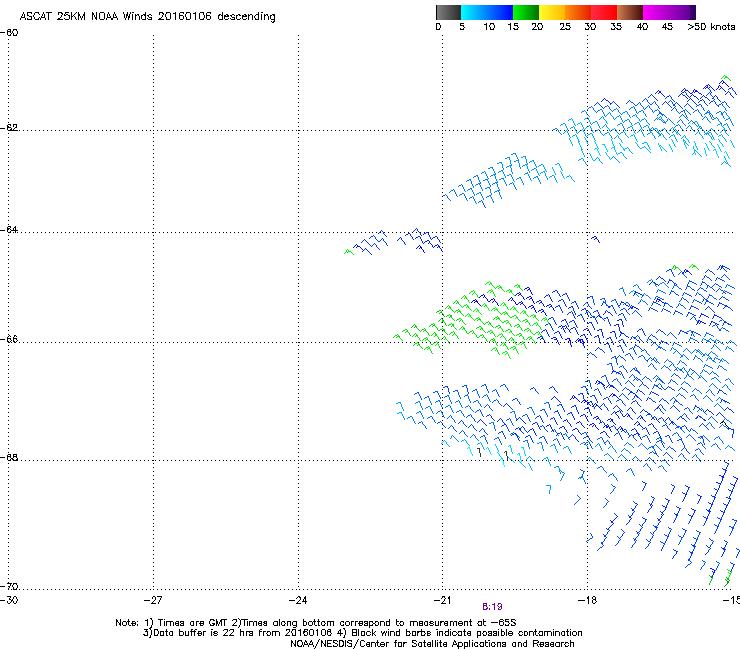Select the '10' label under the color bar
Image resolution: width=740 pixels, height=650 pixels.
[x=489, y=27]
